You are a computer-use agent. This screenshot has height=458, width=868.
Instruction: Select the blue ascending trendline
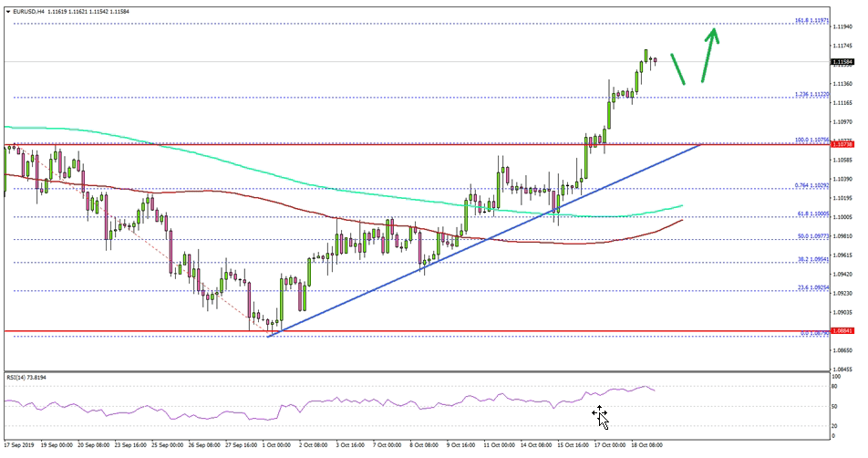tap(483, 241)
